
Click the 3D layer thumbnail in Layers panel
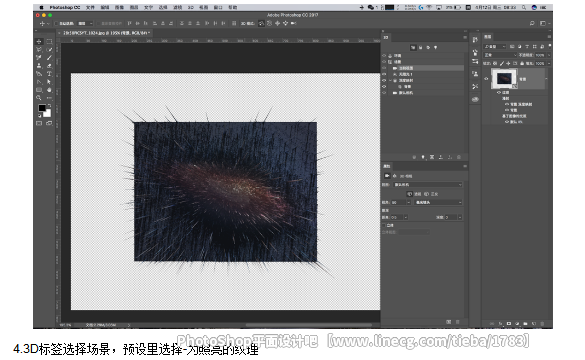[x=504, y=79]
